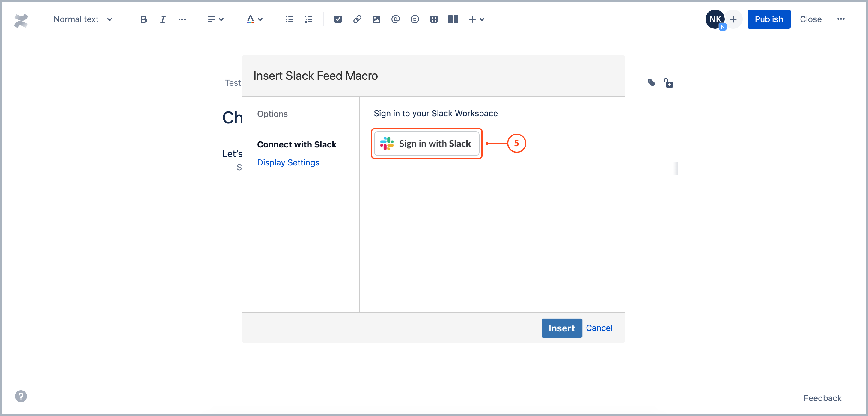Add a page layouts section
The image size is (868, 416).
pos(453,19)
